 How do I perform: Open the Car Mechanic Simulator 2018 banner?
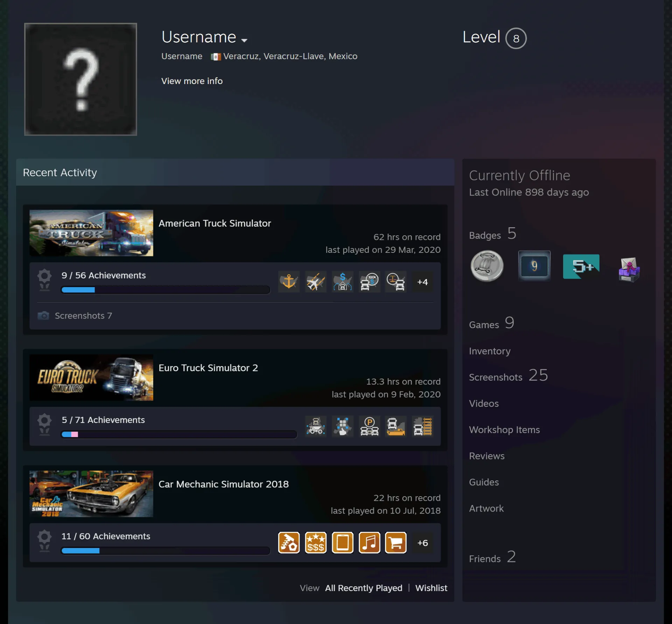91,494
